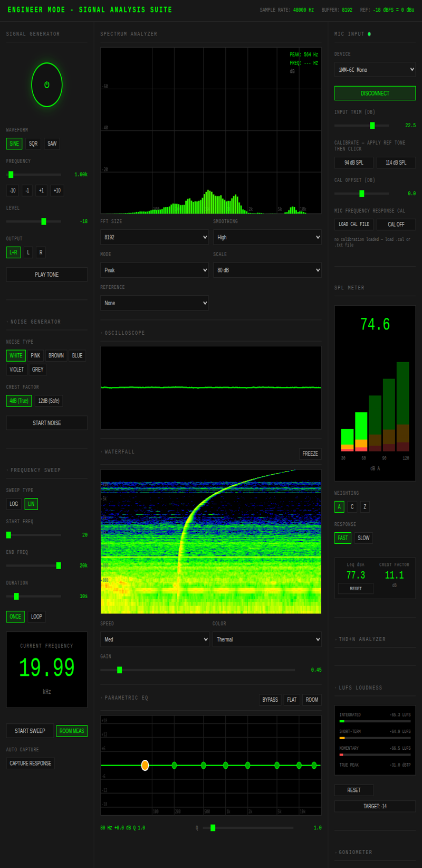The width and height of the screenshot is (422, 868).
Task: Open the mic input Device dropdown
Action: click(375, 70)
